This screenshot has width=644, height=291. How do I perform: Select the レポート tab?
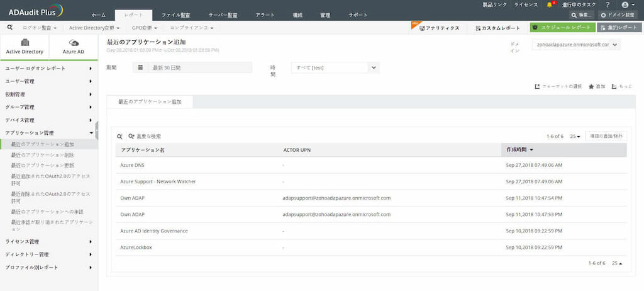(x=134, y=15)
